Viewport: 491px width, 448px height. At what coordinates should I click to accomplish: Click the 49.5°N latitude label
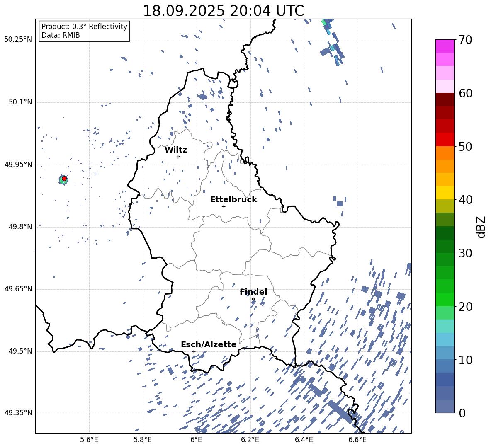tap(20, 351)
